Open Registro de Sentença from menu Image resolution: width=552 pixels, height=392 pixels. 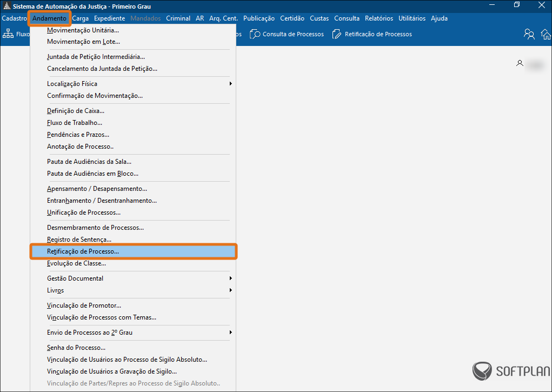pyautogui.click(x=133, y=240)
